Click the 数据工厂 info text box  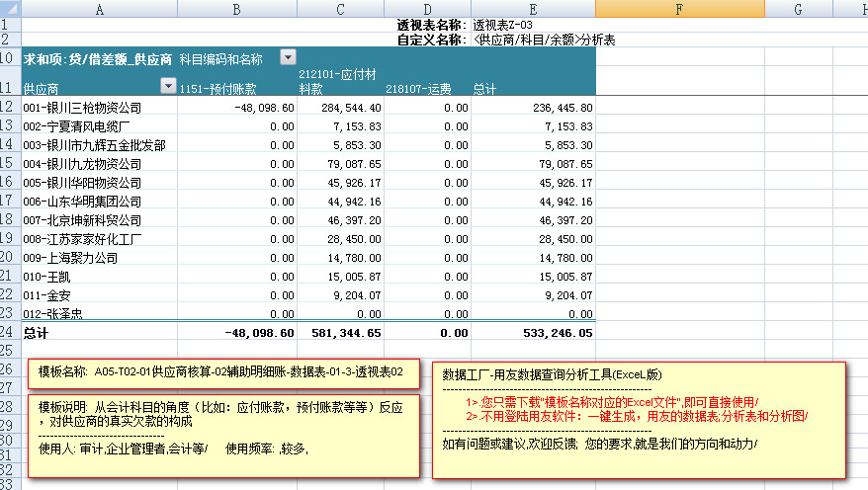(640, 420)
